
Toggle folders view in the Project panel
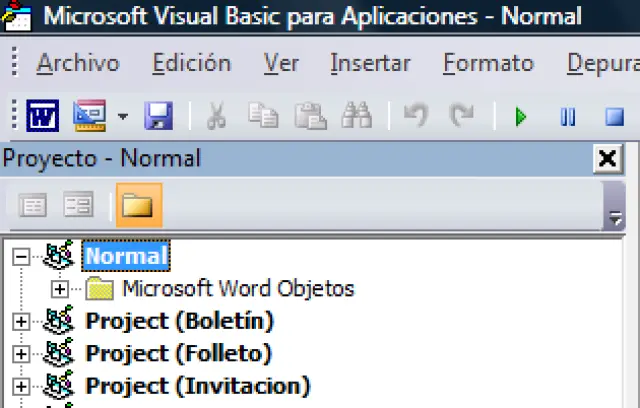tap(137, 206)
